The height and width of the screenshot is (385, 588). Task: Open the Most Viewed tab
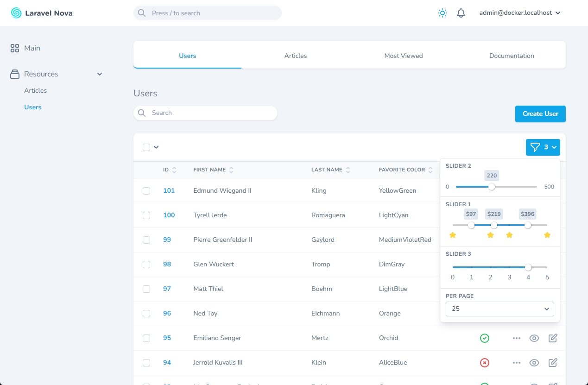[403, 56]
